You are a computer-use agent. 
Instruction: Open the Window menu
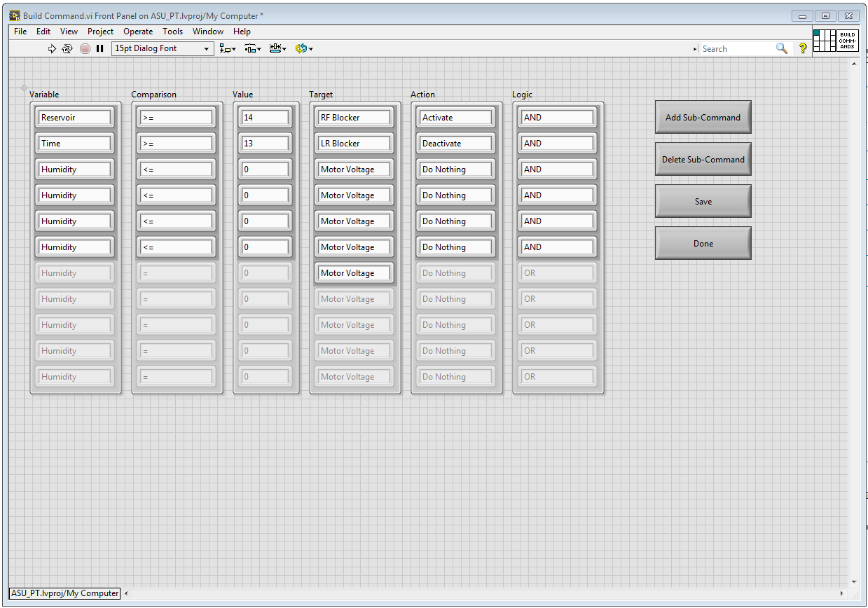pyautogui.click(x=208, y=32)
